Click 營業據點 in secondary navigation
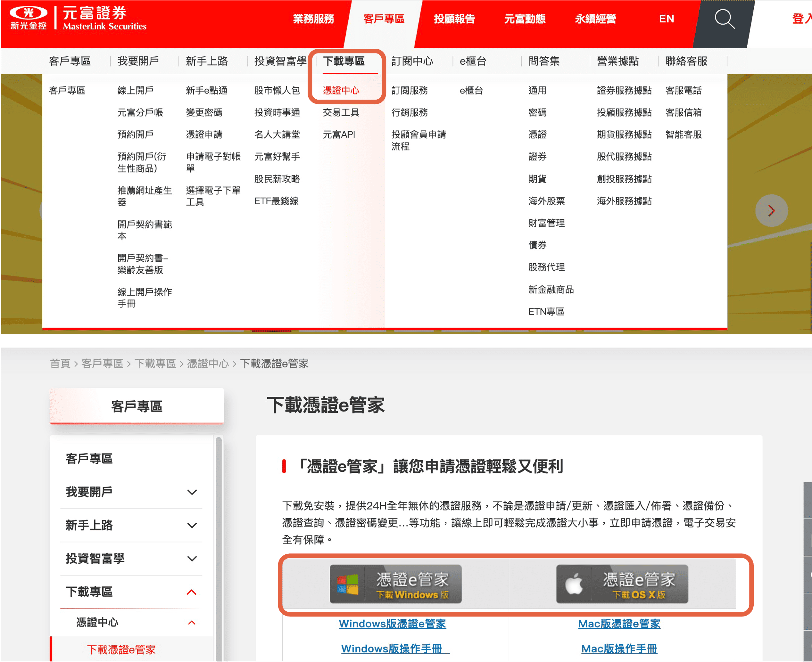812x662 pixels. click(x=618, y=61)
